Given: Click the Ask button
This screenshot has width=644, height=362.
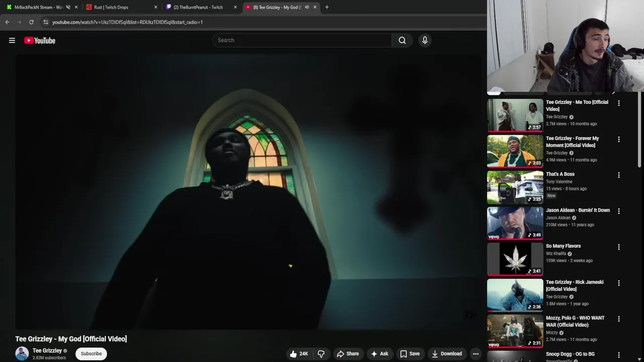Looking at the screenshot, I should pyautogui.click(x=379, y=354).
